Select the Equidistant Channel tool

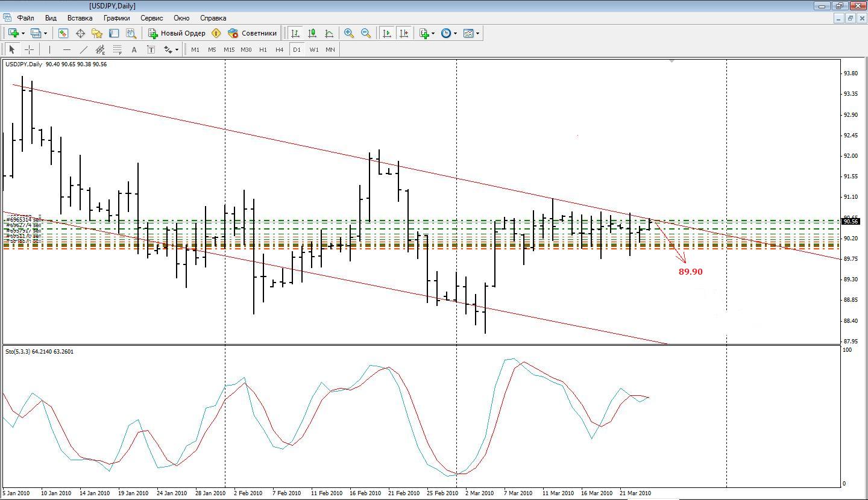point(100,49)
